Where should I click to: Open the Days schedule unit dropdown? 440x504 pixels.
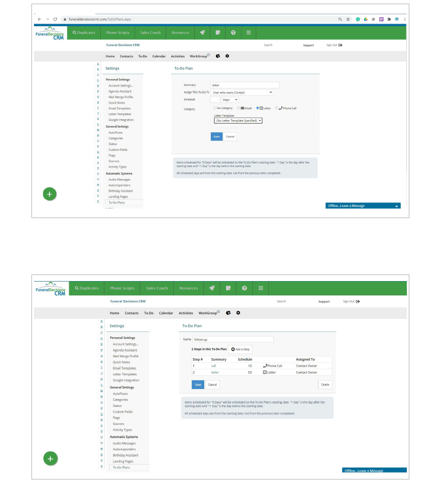point(230,100)
